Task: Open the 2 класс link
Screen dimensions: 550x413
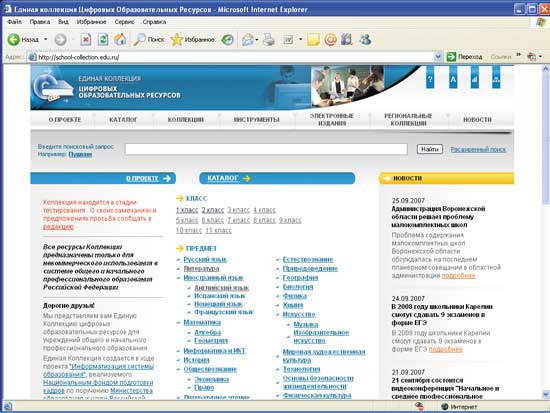Action: point(213,210)
